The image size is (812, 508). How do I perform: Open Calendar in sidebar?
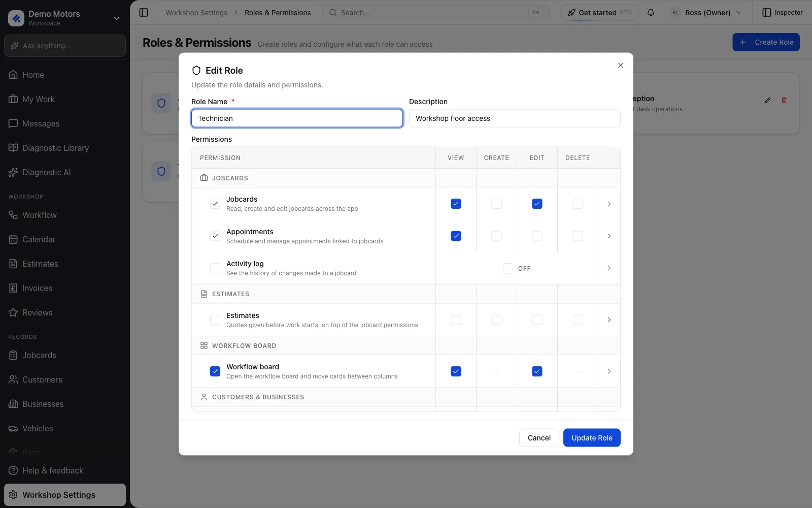[65, 239]
